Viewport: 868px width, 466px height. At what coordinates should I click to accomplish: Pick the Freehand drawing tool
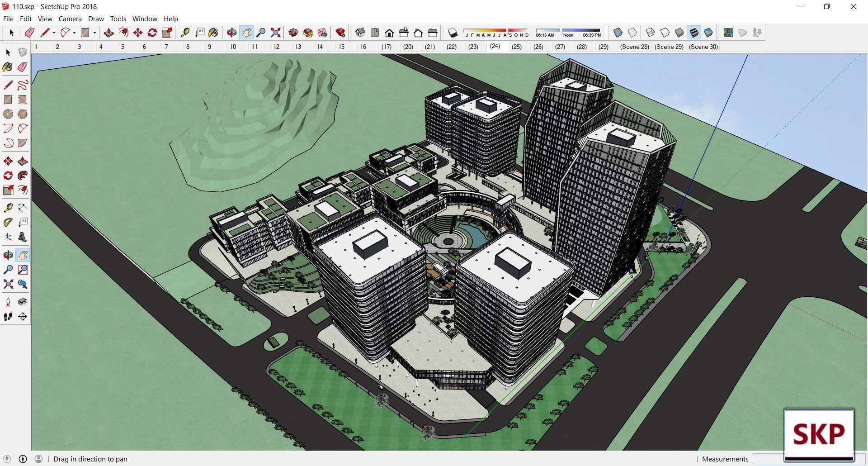tap(23, 85)
